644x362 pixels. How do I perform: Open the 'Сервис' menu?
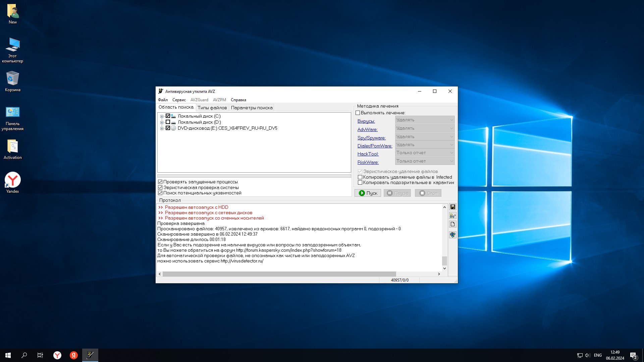[179, 100]
